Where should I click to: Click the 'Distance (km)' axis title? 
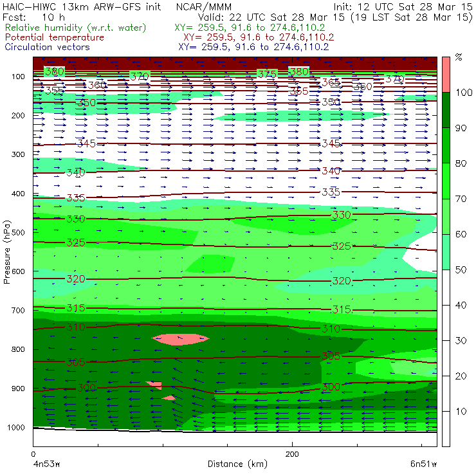click(x=237, y=464)
